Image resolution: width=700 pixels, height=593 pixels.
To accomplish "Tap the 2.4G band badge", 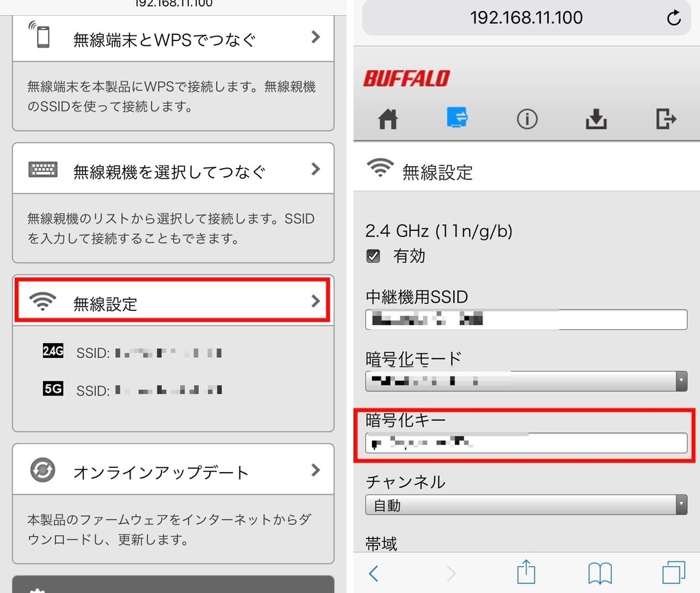I will pos(53,350).
